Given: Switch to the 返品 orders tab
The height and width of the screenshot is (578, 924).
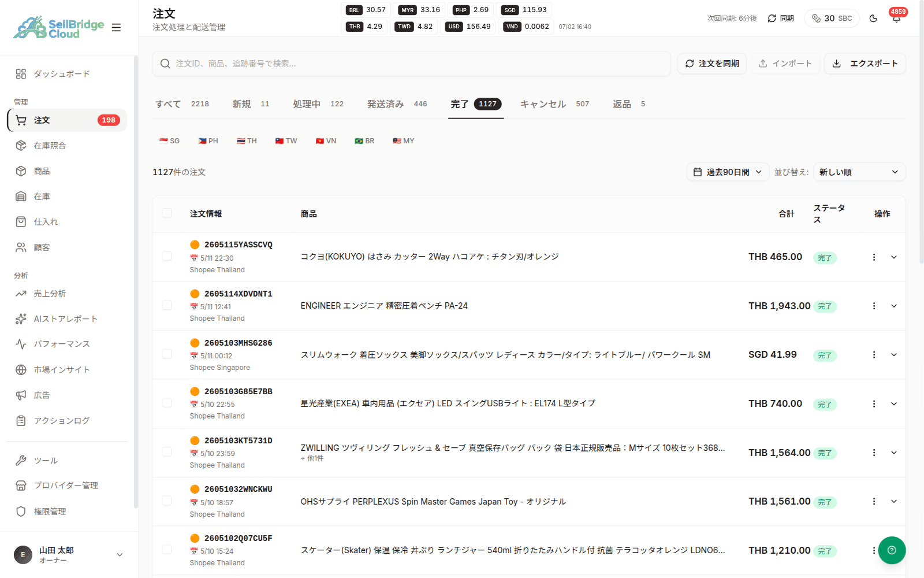Looking at the screenshot, I should click(629, 104).
